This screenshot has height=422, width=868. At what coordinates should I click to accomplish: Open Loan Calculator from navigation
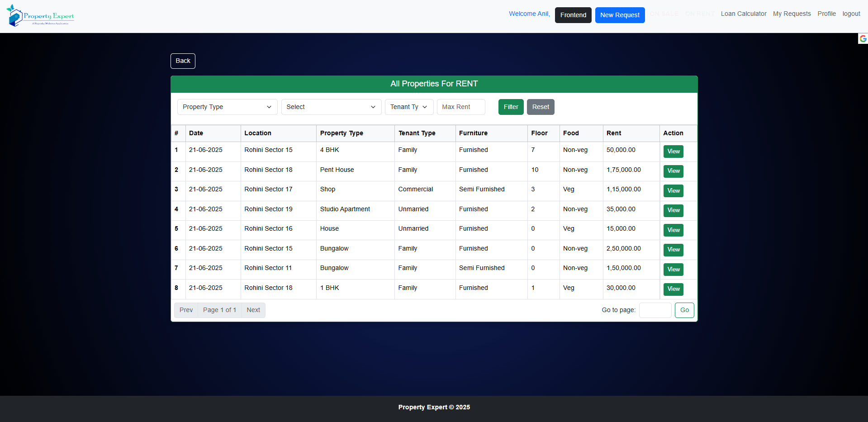743,14
